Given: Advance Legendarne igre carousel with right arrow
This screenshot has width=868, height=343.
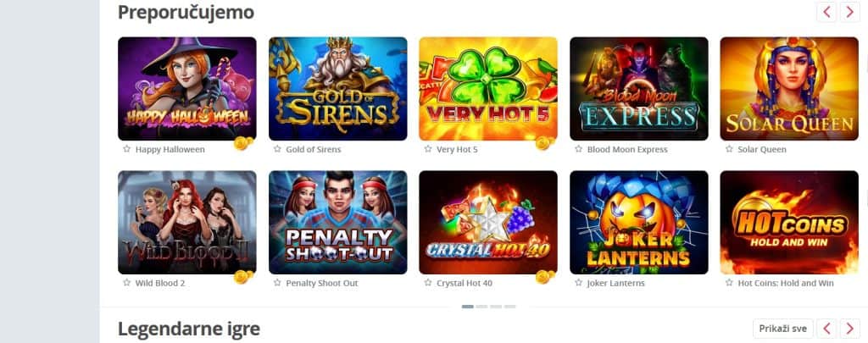Looking at the screenshot, I should pyautogui.click(x=849, y=329).
